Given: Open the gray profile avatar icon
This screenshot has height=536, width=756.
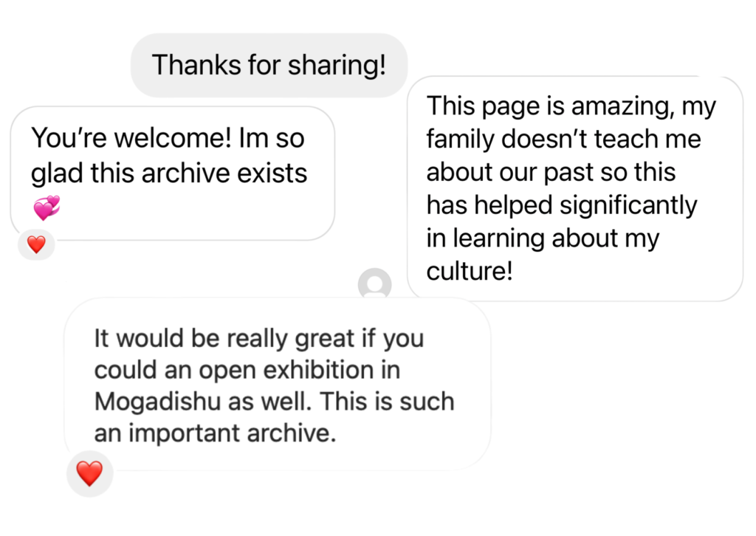Looking at the screenshot, I should tap(374, 284).
